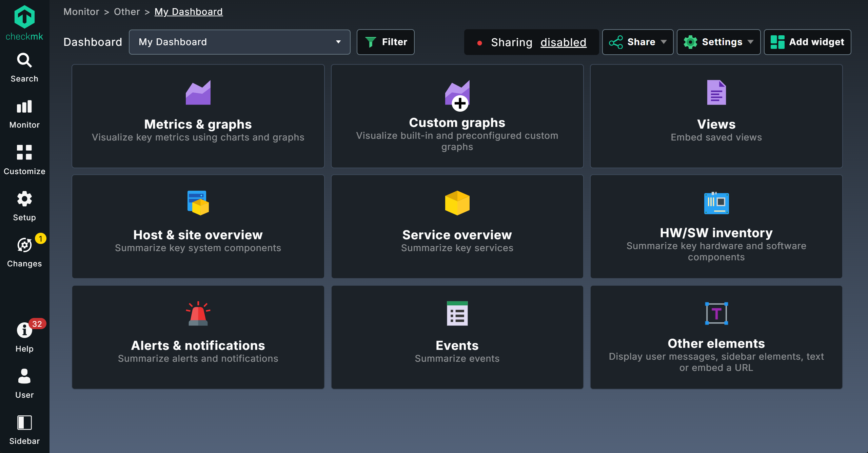This screenshot has width=868, height=453.
Task: Expand the Settings dropdown
Action: (718, 42)
